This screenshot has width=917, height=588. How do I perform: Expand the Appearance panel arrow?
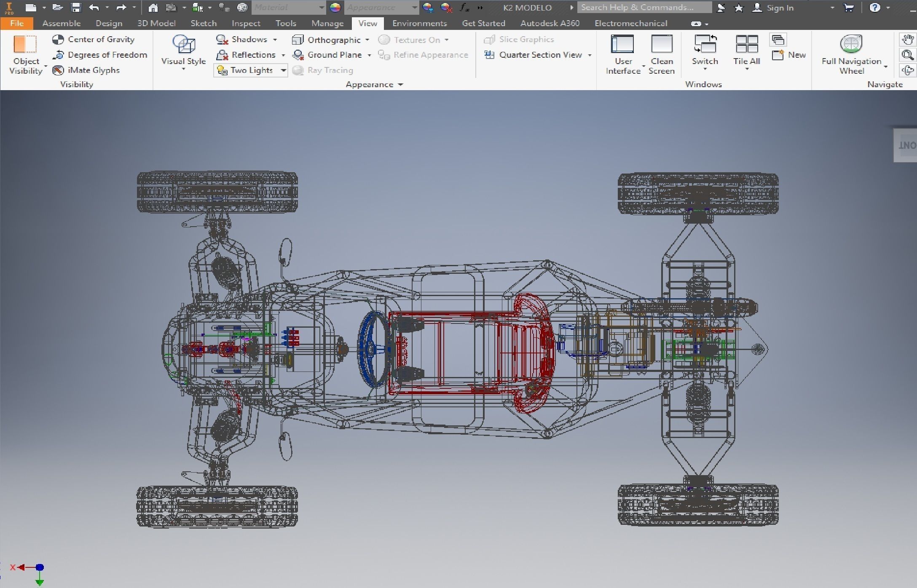point(400,85)
